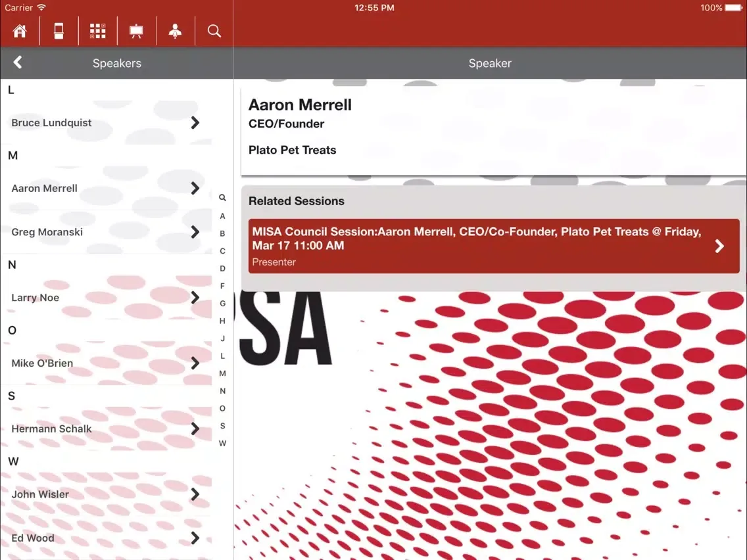Open Larry Noe chevron

pos(195,298)
